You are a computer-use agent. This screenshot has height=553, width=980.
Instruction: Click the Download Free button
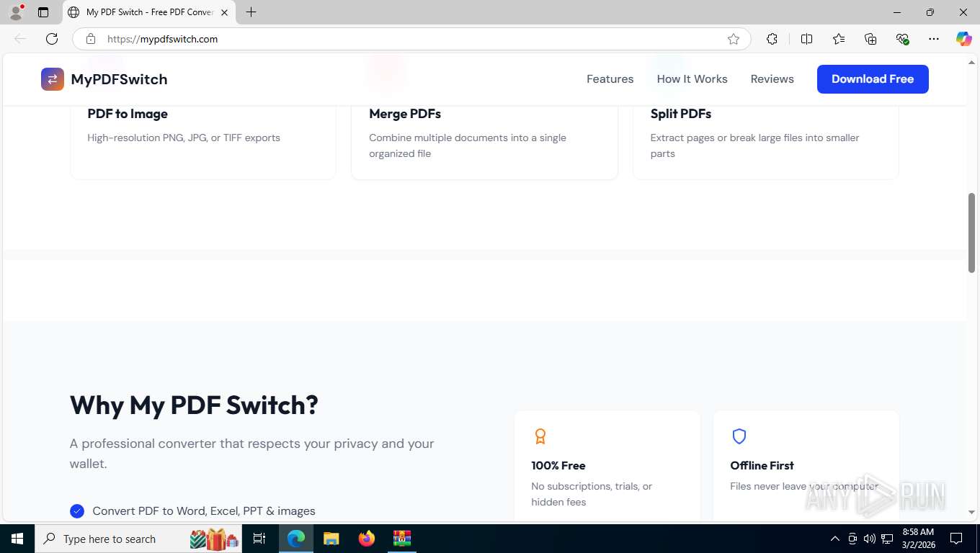[873, 79]
